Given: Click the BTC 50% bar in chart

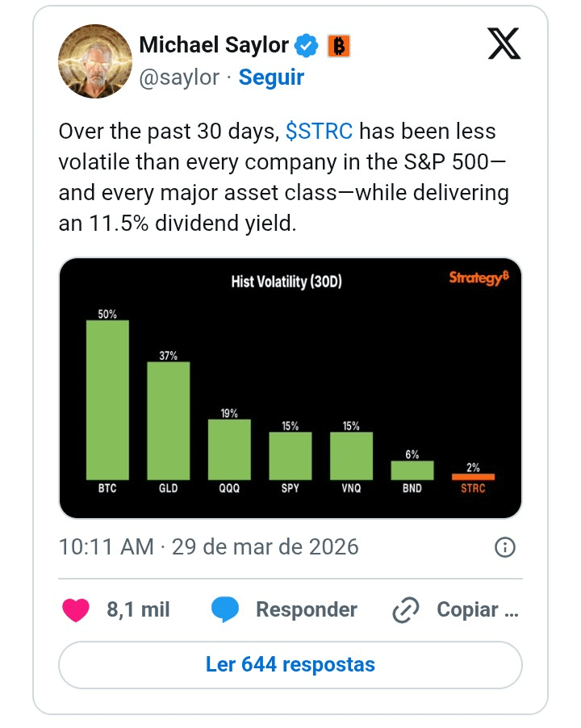Looking at the screenshot, I should click(x=107, y=400).
